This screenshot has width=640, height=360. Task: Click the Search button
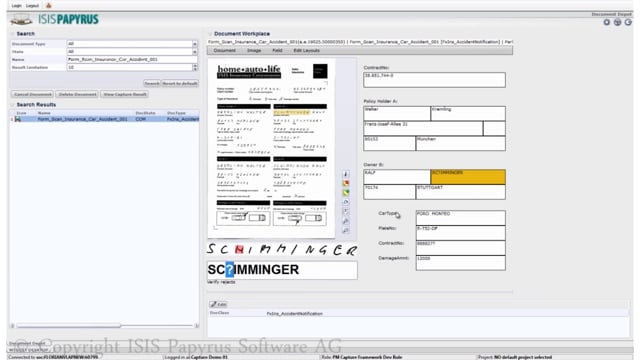(152, 83)
